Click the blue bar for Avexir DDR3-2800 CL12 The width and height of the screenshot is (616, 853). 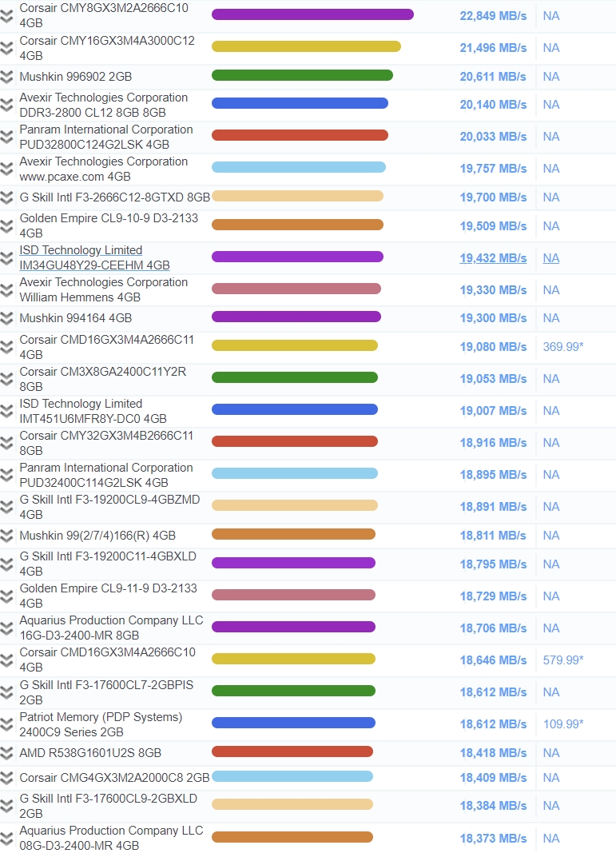(x=300, y=103)
